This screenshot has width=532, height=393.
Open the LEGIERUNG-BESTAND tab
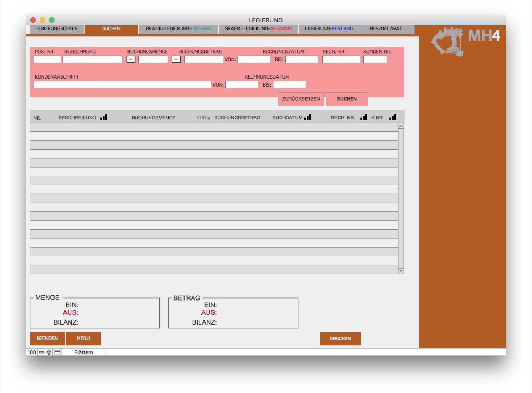tap(329, 29)
